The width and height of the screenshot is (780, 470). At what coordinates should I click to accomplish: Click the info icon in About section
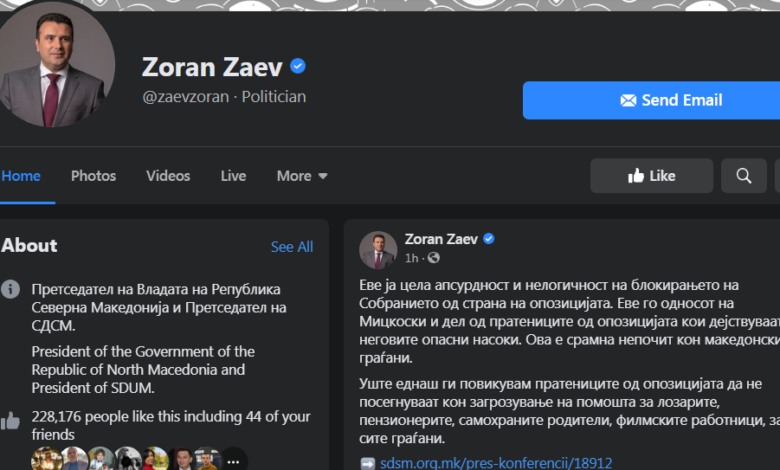10,289
